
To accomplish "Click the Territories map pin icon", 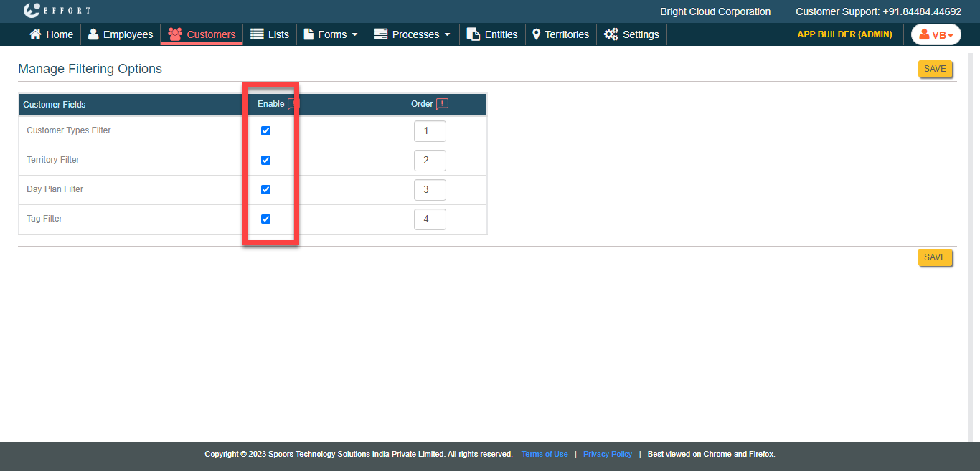I will (x=536, y=34).
